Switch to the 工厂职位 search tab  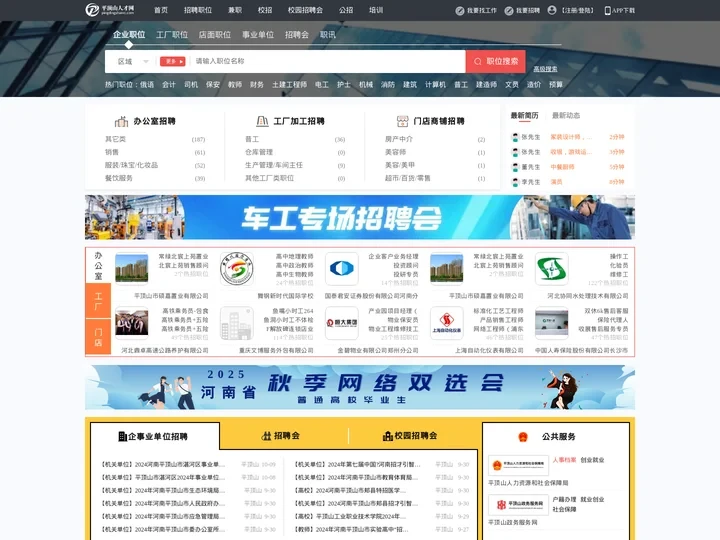pyautogui.click(x=171, y=34)
